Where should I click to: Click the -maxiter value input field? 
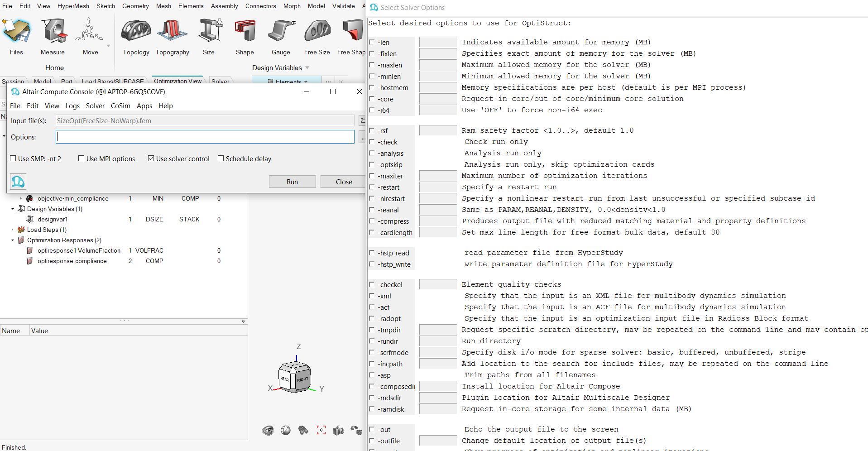[438, 176]
